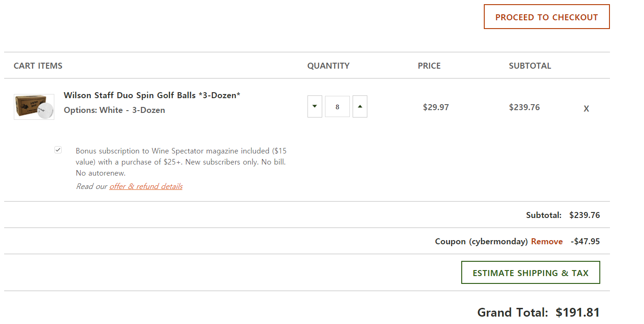Remove the cybermonday coupon
This screenshot has width=644, height=324.
click(547, 241)
